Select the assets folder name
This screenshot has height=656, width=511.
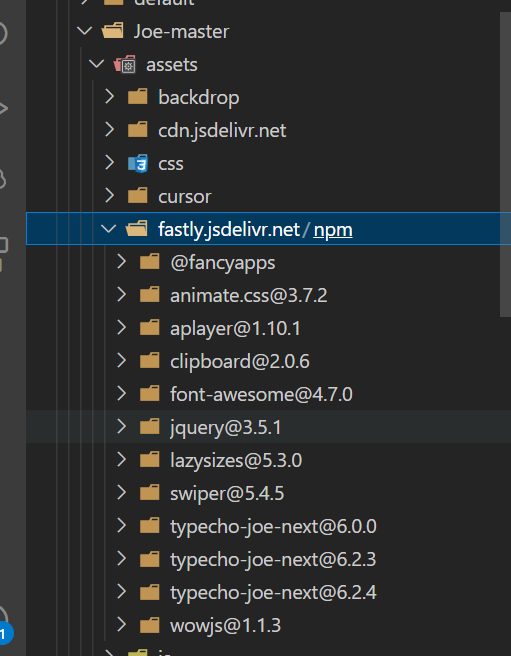(172, 64)
